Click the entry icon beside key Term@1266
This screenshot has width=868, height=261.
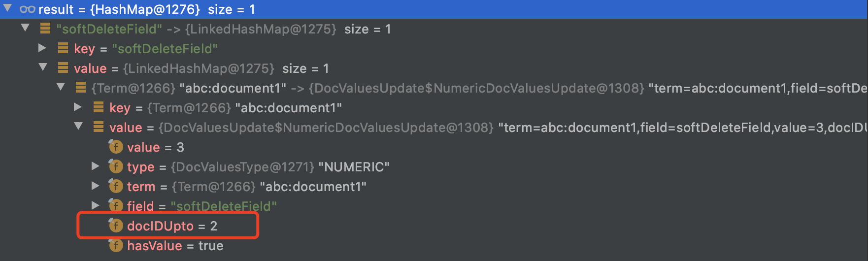point(99,107)
